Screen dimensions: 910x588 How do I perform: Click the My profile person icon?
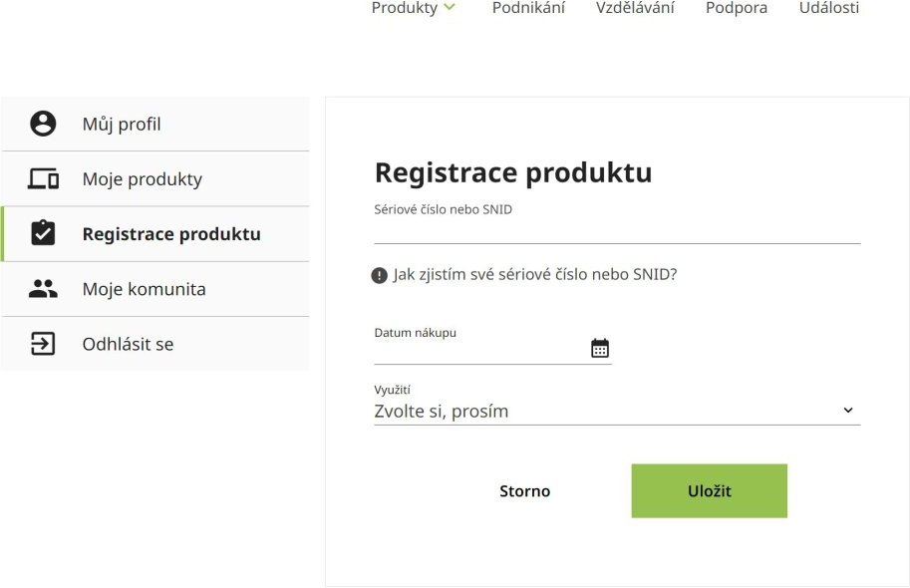43,124
